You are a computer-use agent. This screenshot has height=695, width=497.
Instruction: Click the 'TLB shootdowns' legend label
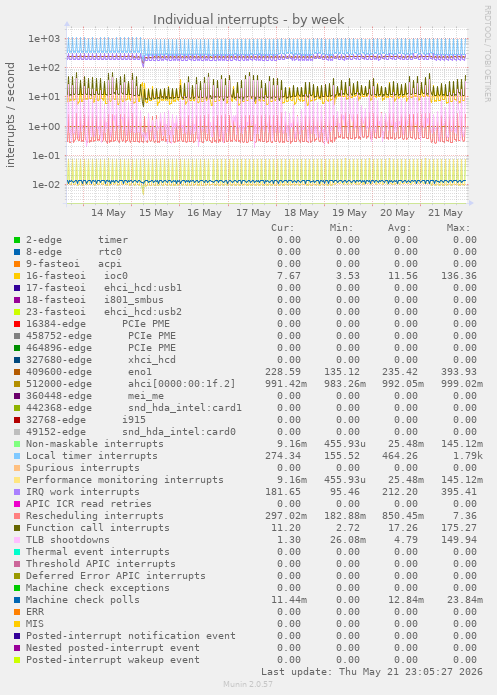pyautogui.click(x=68, y=540)
